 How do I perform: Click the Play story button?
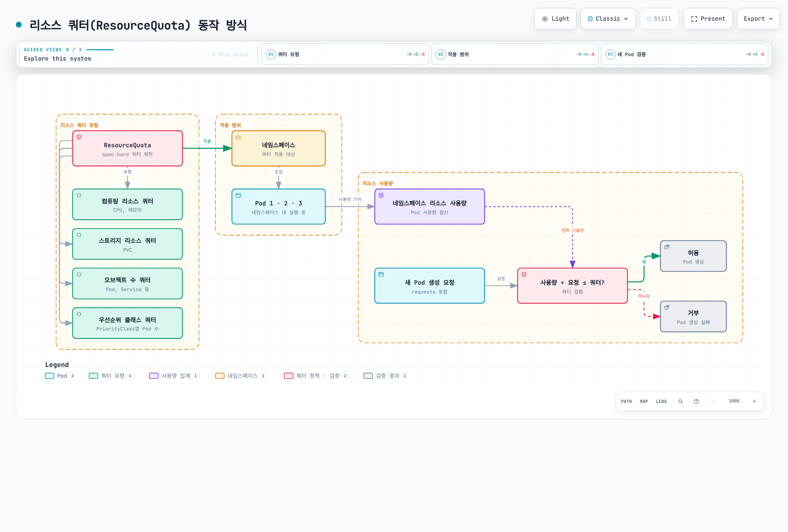(x=230, y=55)
